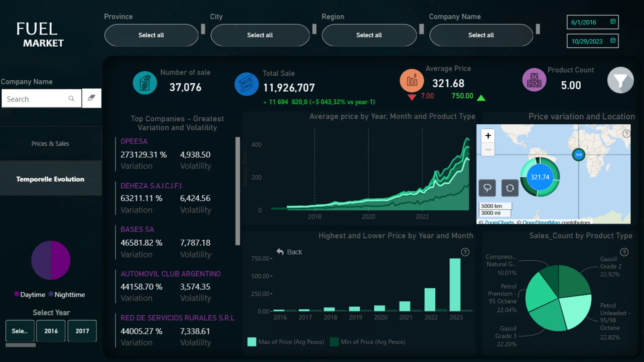Image resolution: width=644 pixels, height=362 pixels.
Task: Click the Total Sale value 11,926,707
Action: click(289, 88)
